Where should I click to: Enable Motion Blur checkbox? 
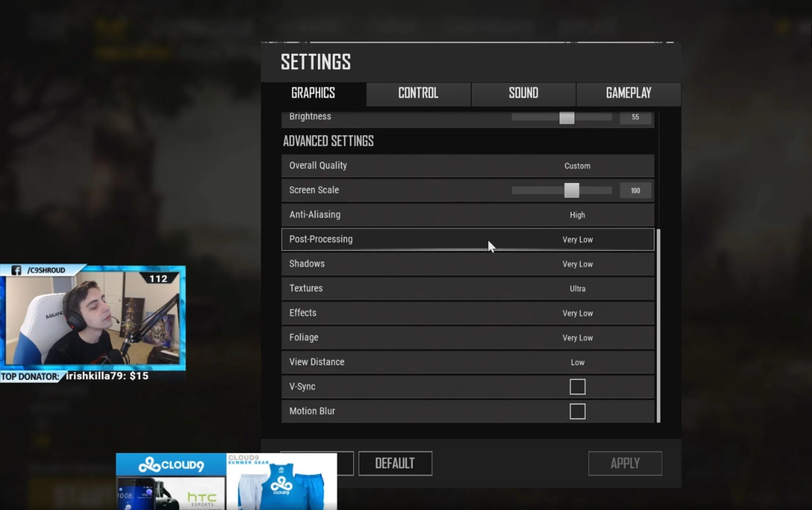click(x=578, y=411)
